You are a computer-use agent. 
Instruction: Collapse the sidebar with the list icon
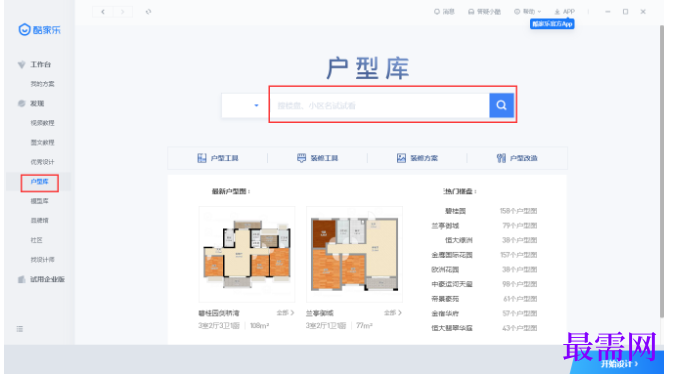click(x=20, y=329)
